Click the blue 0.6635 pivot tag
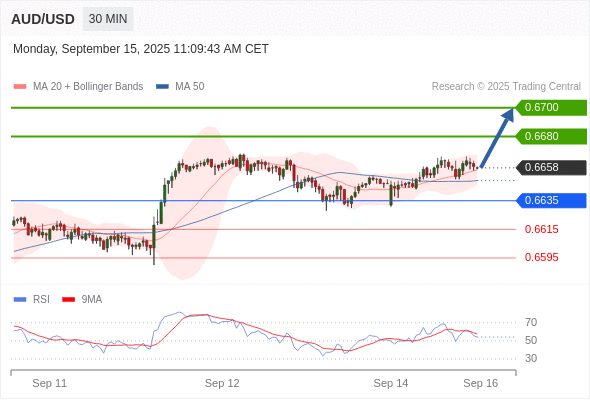The height and width of the screenshot is (400, 590). [551, 201]
